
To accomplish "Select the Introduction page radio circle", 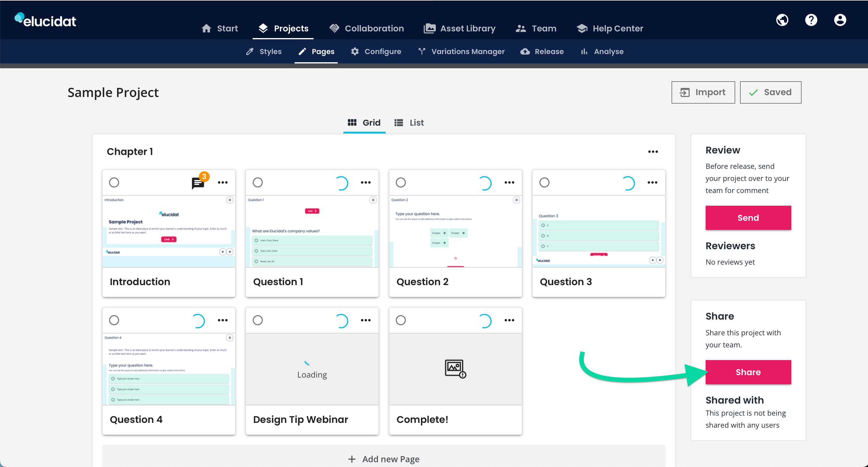I will tap(114, 183).
